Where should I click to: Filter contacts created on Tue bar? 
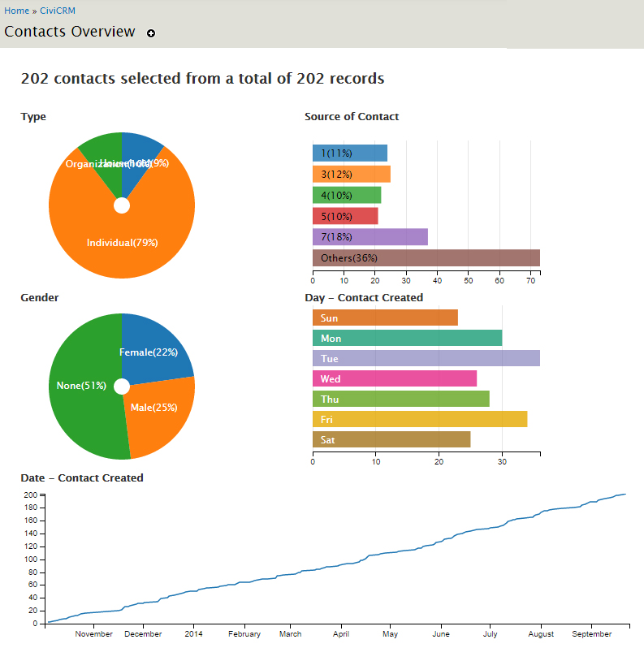tap(426, 359)
